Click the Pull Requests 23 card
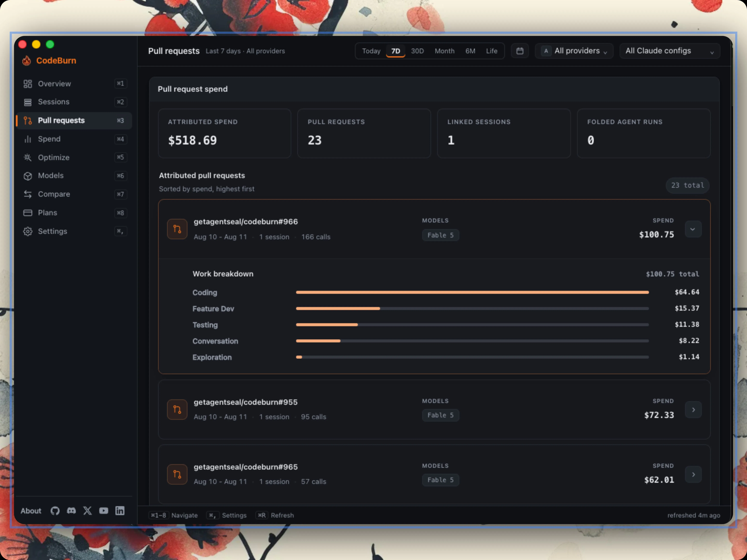Viewport: 747px width, 560px height. 364,133
